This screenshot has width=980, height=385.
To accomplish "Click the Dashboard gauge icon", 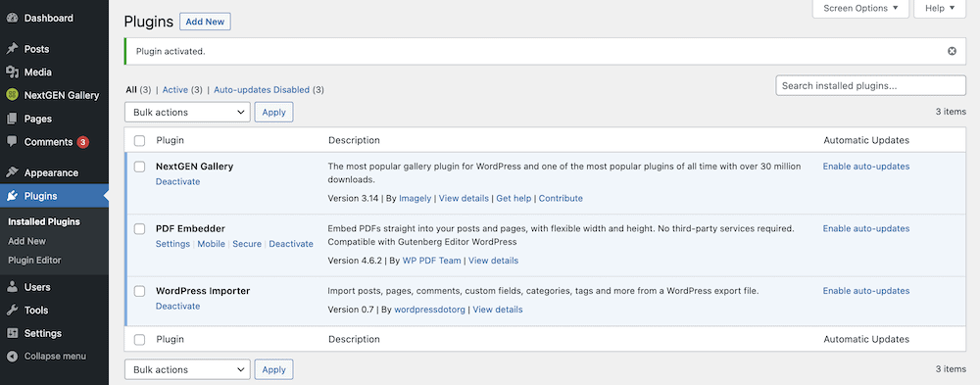I will point(12,19).
